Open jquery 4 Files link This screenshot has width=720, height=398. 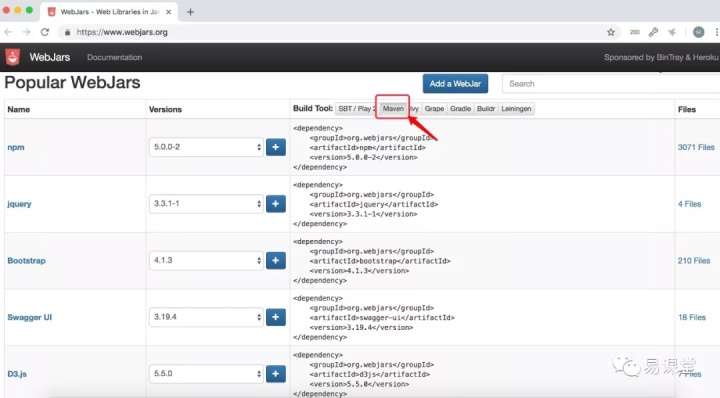coord(689,204)
